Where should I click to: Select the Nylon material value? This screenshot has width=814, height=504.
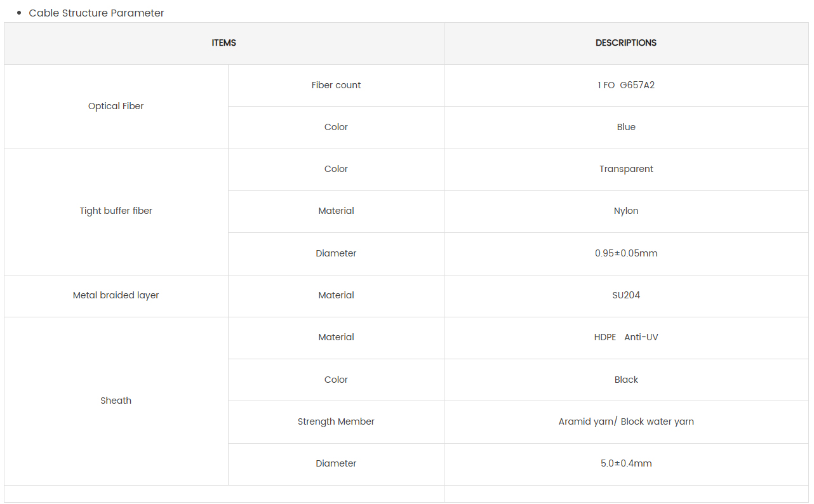pyautogui.click(x=626, y=211)
